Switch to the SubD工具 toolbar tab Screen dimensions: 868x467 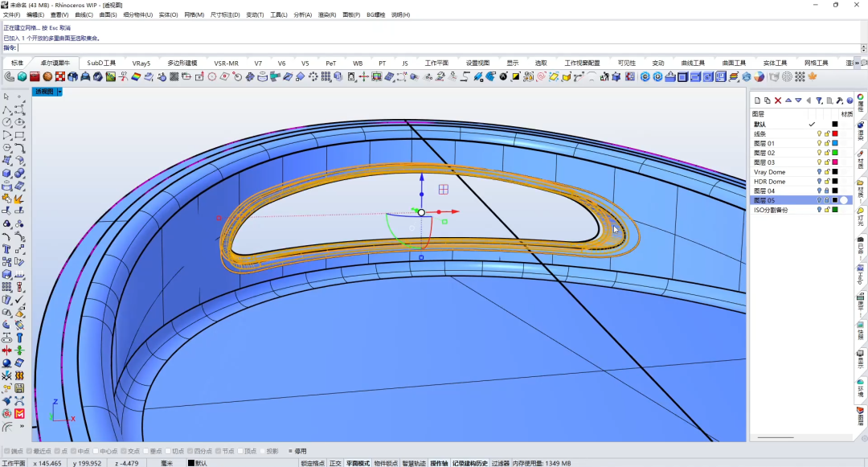101,63
